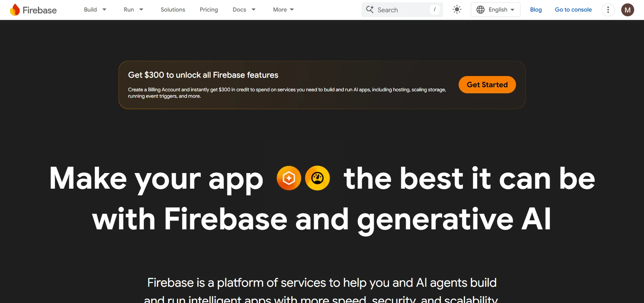Click the Firebase flame logo
Image resolution: width=644 pixels, height=303 pixels.
pyautogui.click(x=15, y=10)
